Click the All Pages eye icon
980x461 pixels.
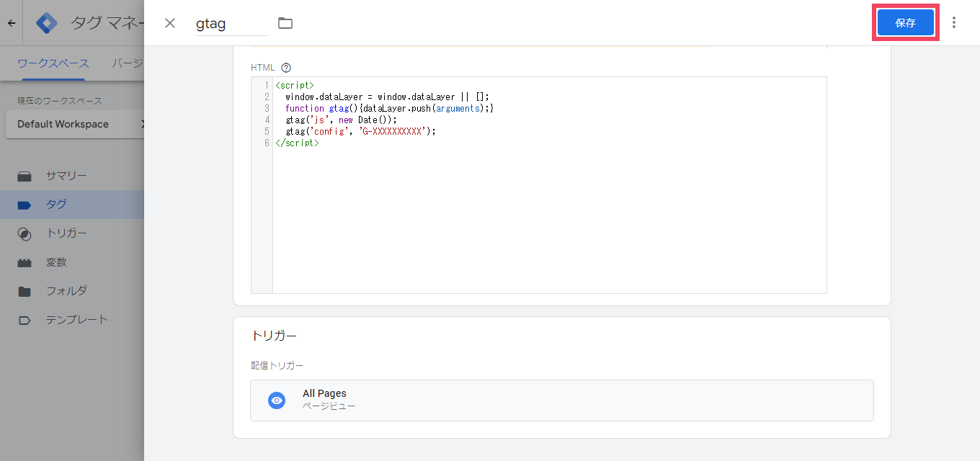[277, 400]
